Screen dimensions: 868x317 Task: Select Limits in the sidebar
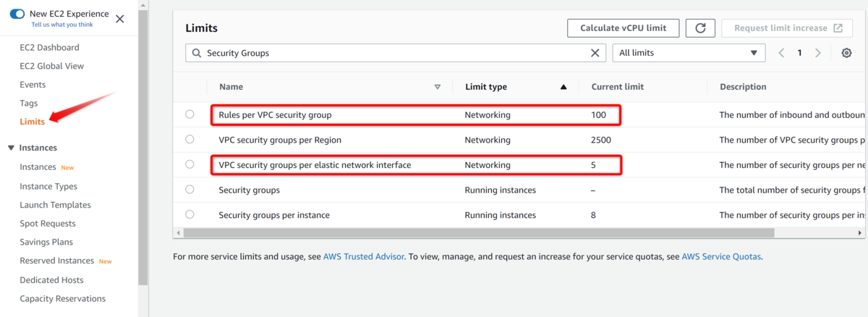click(x=33, y=122)
